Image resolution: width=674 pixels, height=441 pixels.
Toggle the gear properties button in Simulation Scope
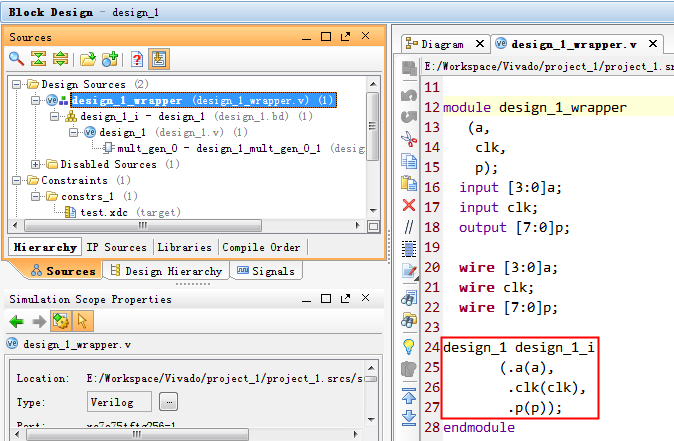coord(60,321)
